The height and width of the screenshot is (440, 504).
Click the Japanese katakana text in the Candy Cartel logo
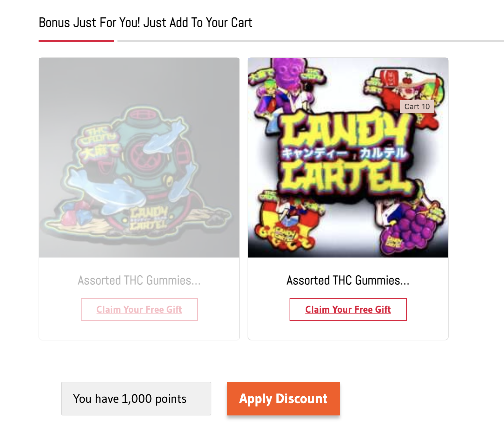pyautogui.click(x=344, y=154)
